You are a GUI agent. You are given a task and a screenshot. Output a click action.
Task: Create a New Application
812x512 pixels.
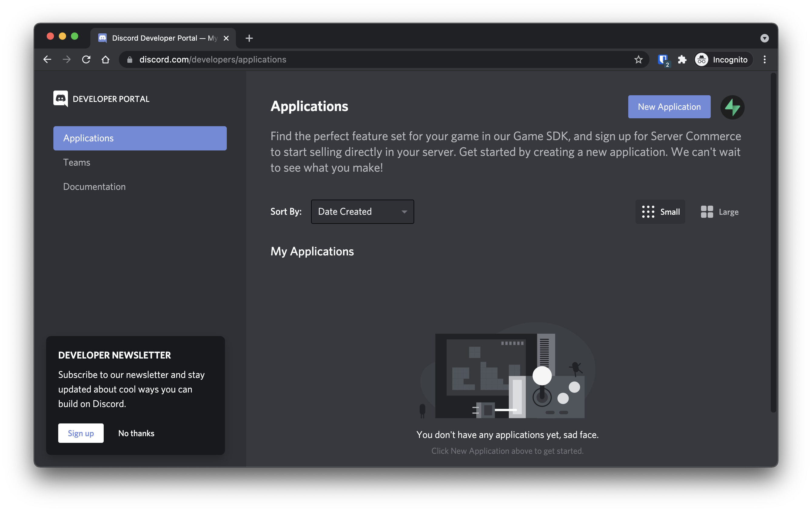[669, 106]
